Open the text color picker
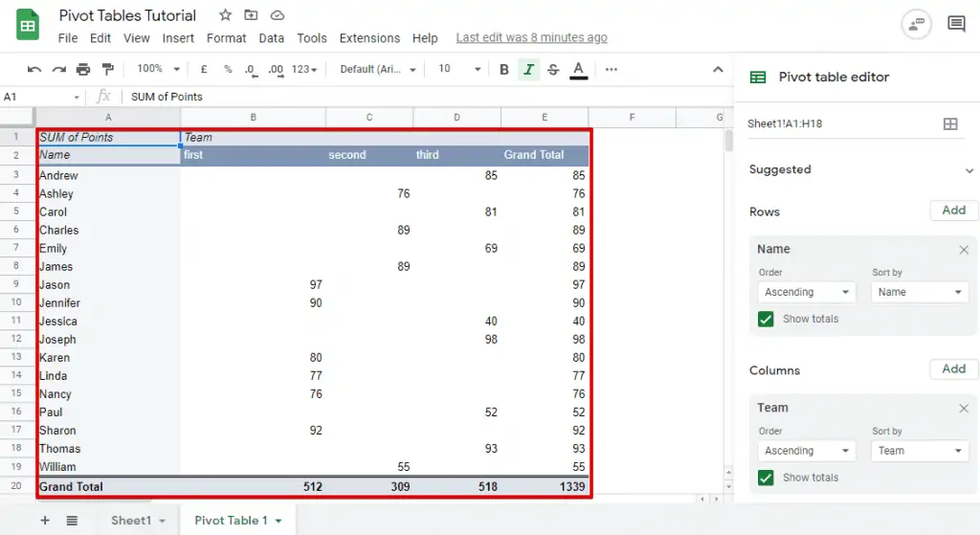Screen dimensions: 980x535 point(579,70)
